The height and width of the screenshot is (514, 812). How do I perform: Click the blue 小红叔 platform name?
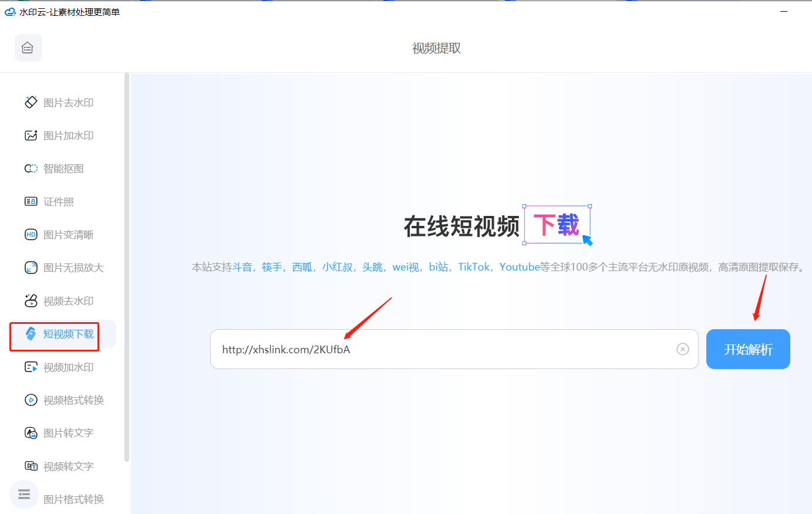(x=338, y=267)
